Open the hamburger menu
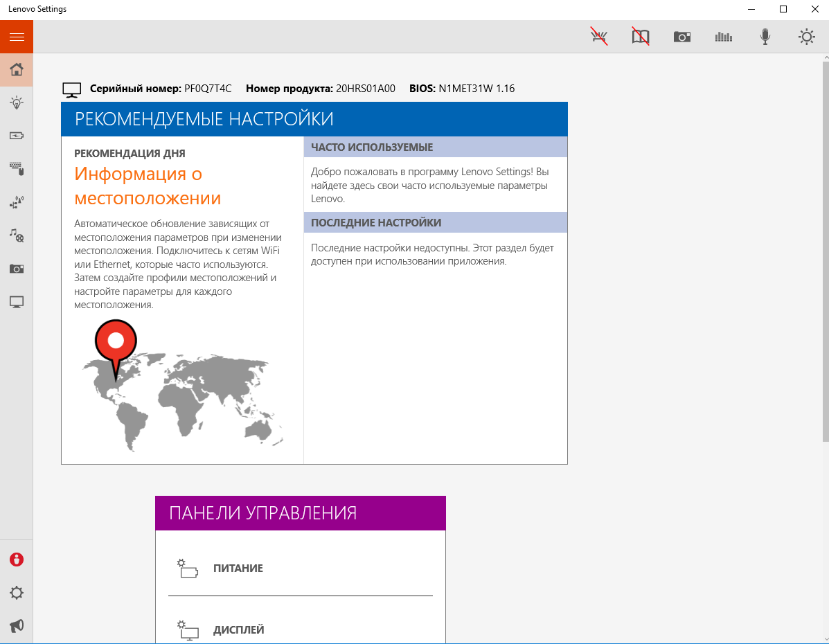 [17, 37]
